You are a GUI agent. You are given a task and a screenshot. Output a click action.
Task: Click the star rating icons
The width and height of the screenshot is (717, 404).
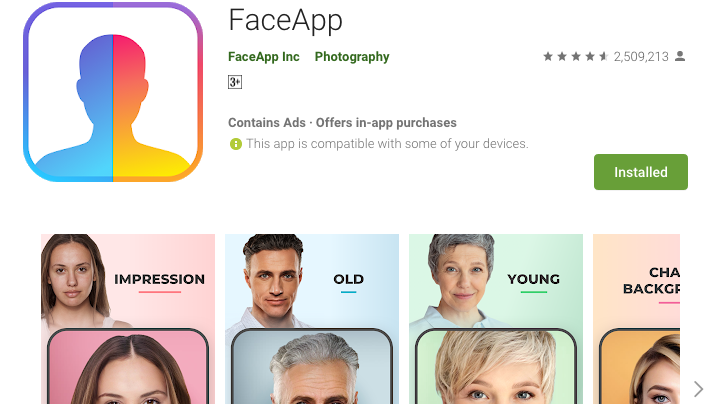click(576, 56)
